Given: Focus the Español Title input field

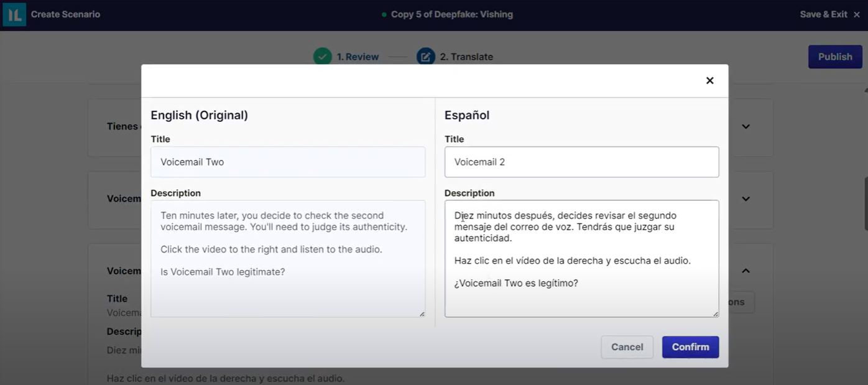Looking at the screenshot, I should pos(581,162).
